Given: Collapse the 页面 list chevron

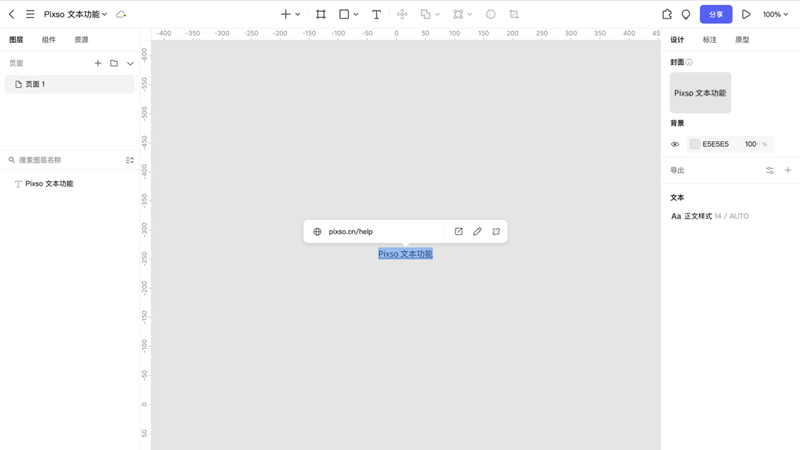Looking at the screenshot, I should (130, 63).
